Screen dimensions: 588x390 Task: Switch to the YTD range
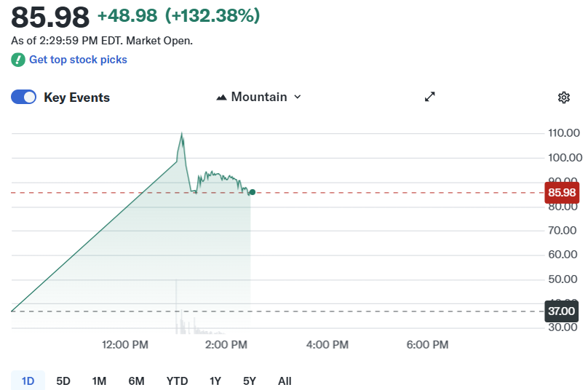(177, 381)
